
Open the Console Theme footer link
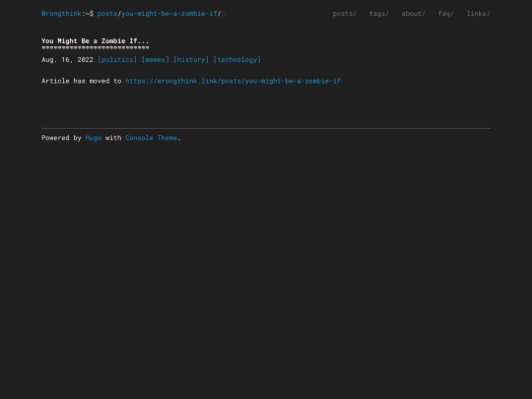(151, 138)
